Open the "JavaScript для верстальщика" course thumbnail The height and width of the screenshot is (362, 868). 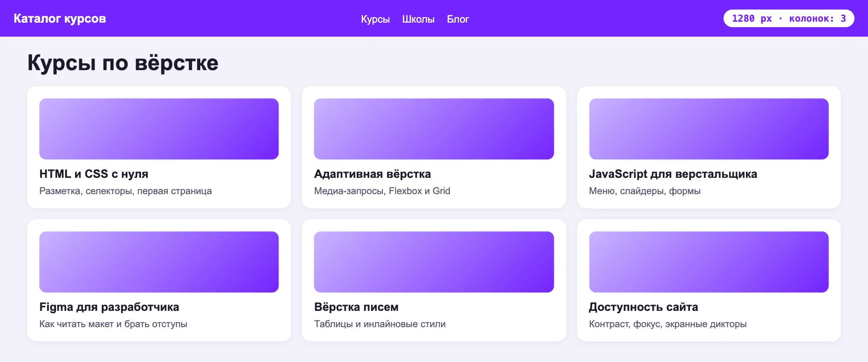709,129
